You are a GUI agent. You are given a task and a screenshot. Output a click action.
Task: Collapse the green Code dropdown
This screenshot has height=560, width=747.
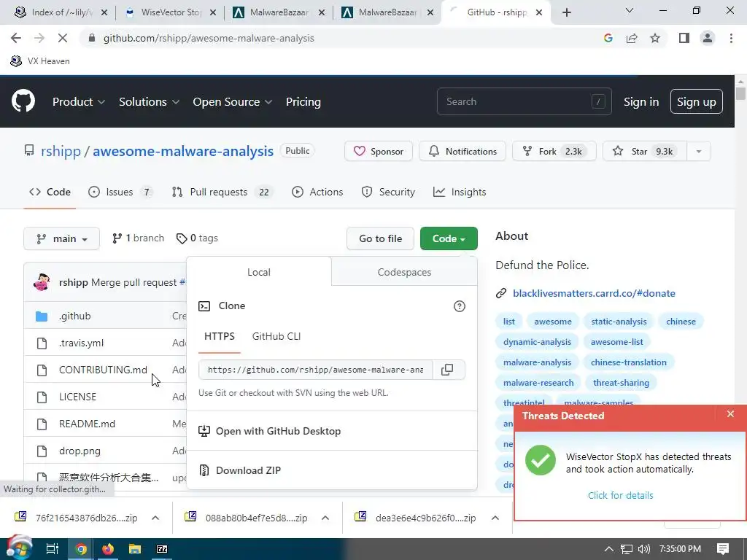coord(449,238)
